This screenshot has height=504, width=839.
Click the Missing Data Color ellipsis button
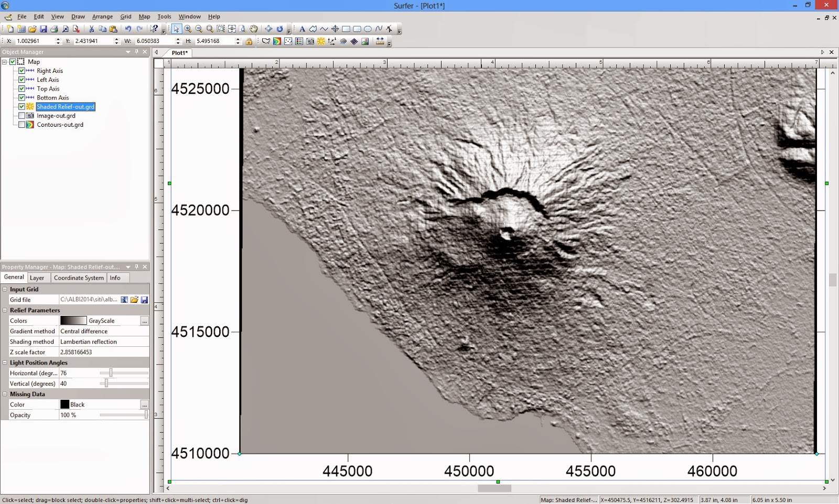pyautogui.click(x=145, y=404)
